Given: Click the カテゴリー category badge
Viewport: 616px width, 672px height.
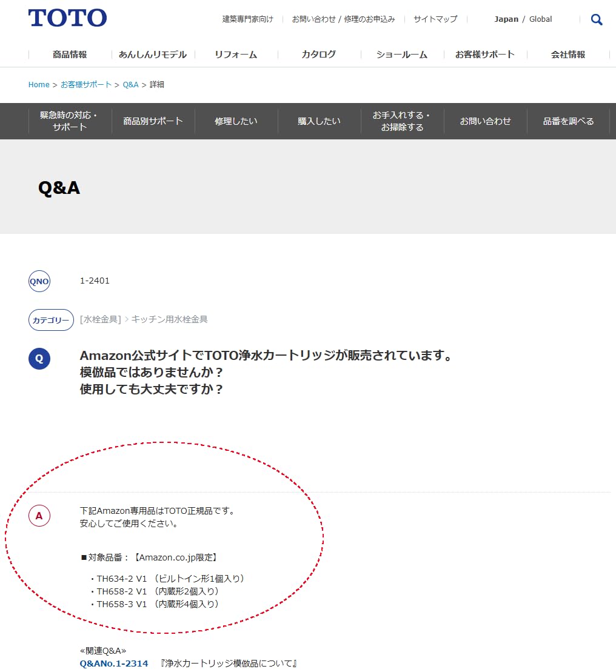Looking at the screenshot, I should 51,320.
